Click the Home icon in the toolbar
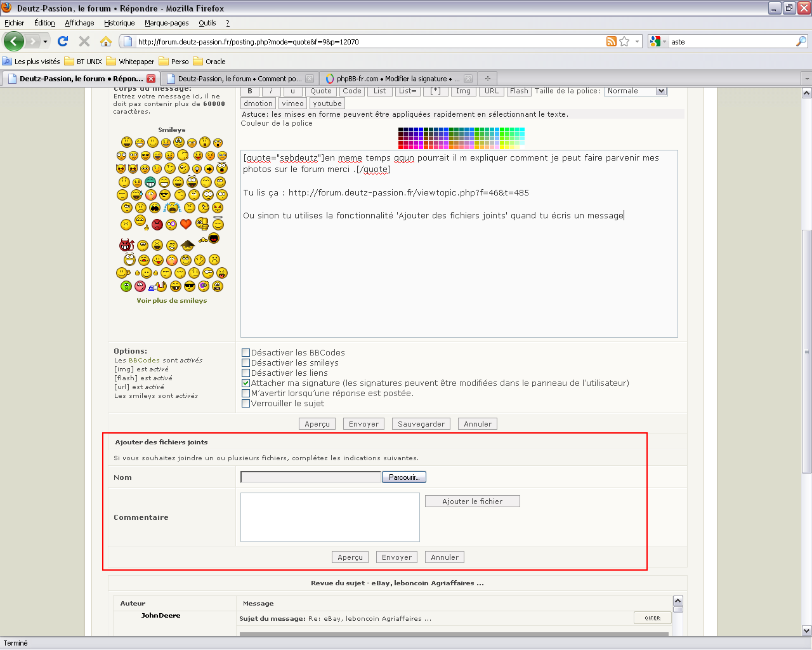812x650 pixels. click(x=106, y=41)
